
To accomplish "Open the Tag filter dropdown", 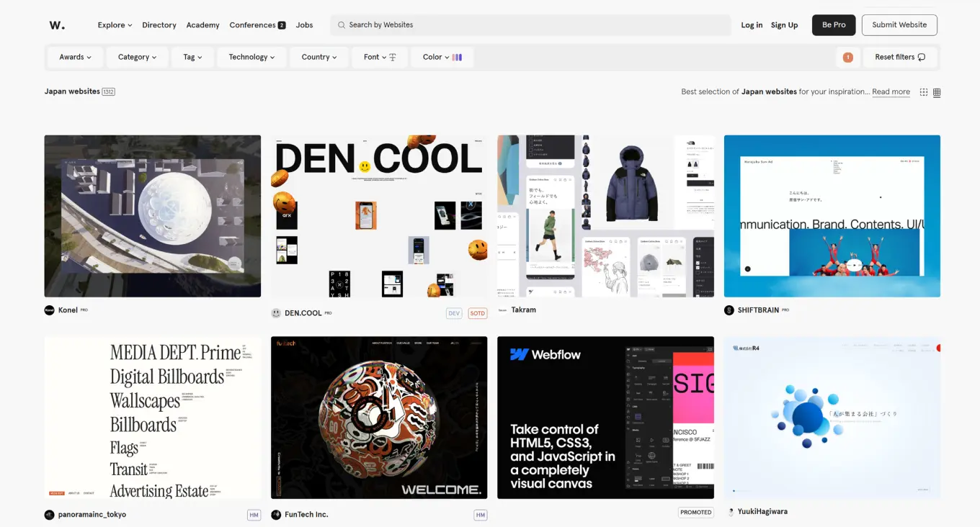I will [192, 57].
